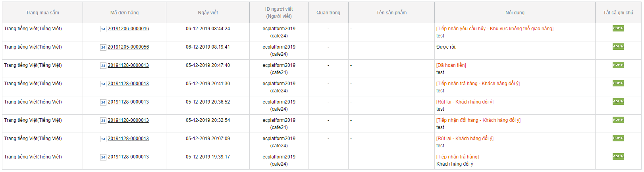Click ADMIN badge for the 'Tiếp nhận đổi hàng' row
This screenshot has width=644, height=172.
coord(618,120)
